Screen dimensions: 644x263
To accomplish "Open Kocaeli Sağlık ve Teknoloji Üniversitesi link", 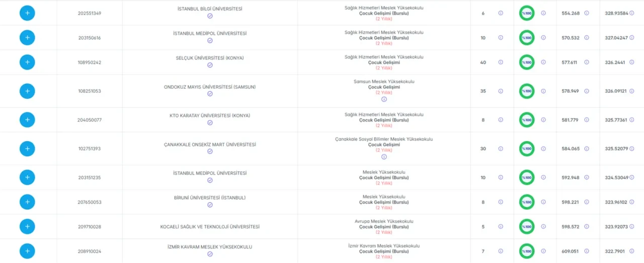I will point(210,227).
